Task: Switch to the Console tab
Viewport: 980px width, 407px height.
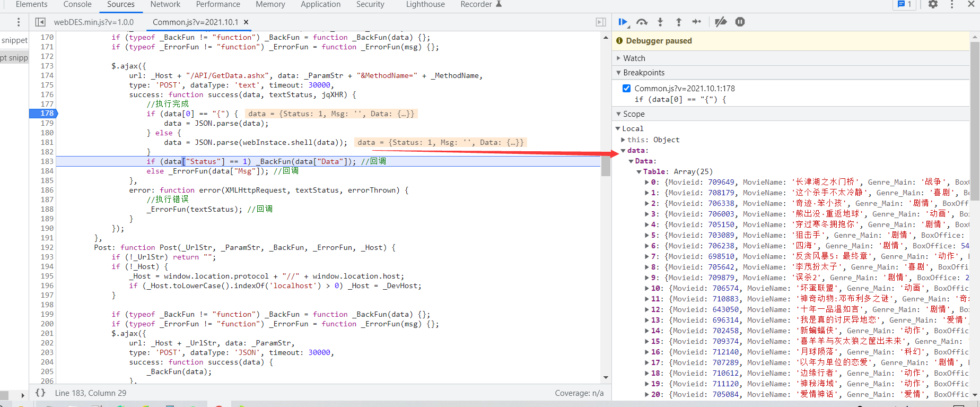Action: pyautogui.click(x=77, y=4)
